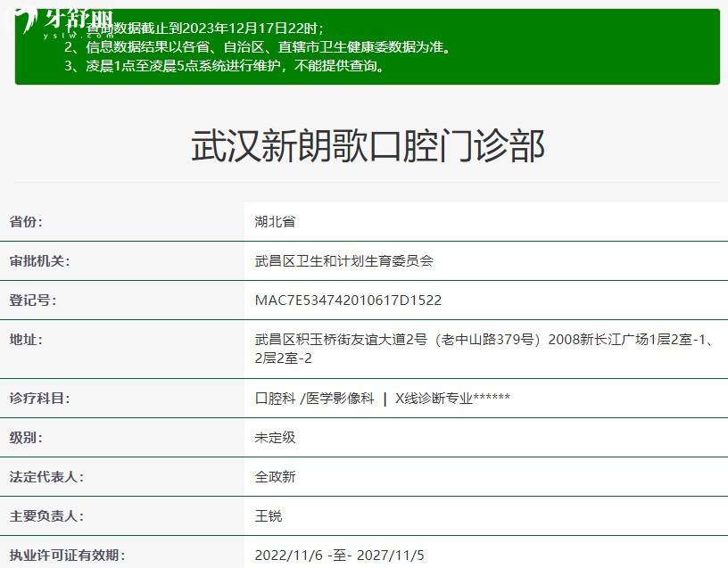The image size is (728, 568).
Task: Select the 诊疗科目 row label
Action: pos(39,399)
